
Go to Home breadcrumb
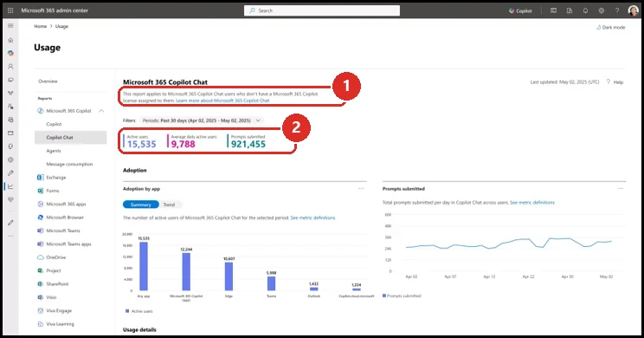point(40,26)
